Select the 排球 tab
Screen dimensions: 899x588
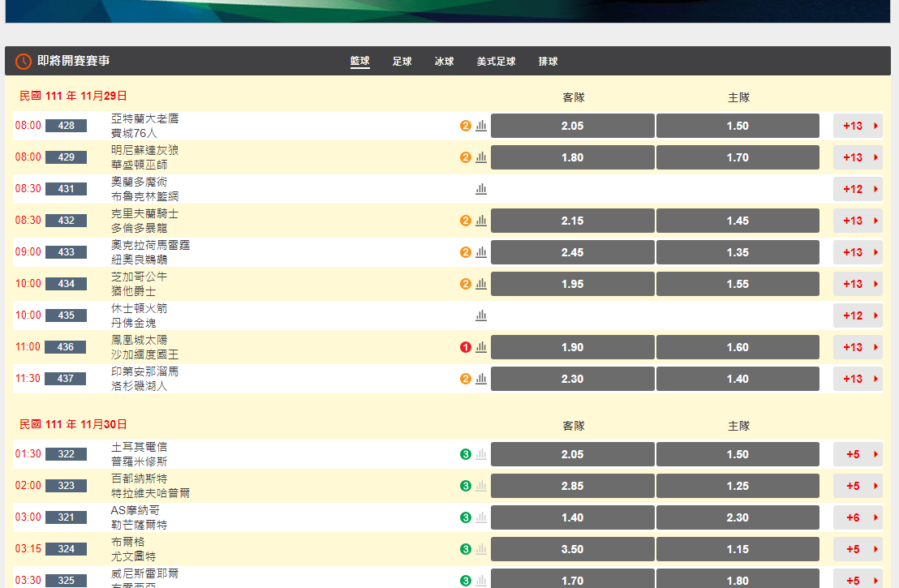548,62
